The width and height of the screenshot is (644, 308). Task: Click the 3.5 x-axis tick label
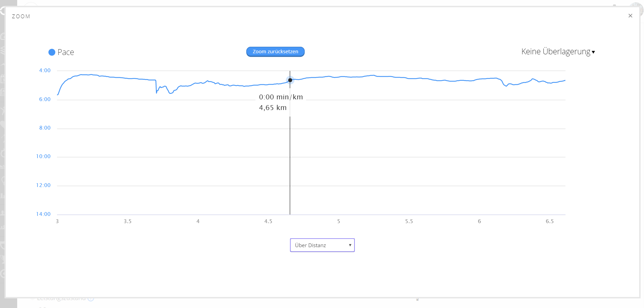[x=128, y=221]
